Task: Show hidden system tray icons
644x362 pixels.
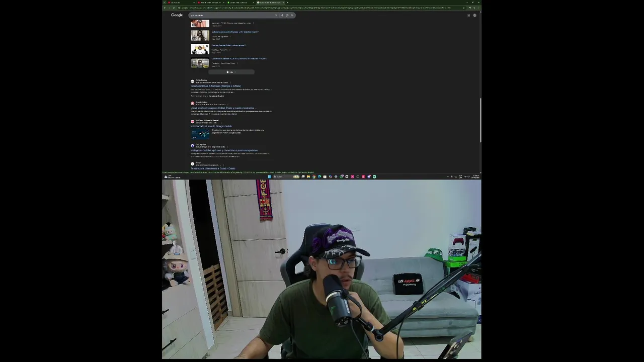Action: pyautogui.click(x=448, y=176)
